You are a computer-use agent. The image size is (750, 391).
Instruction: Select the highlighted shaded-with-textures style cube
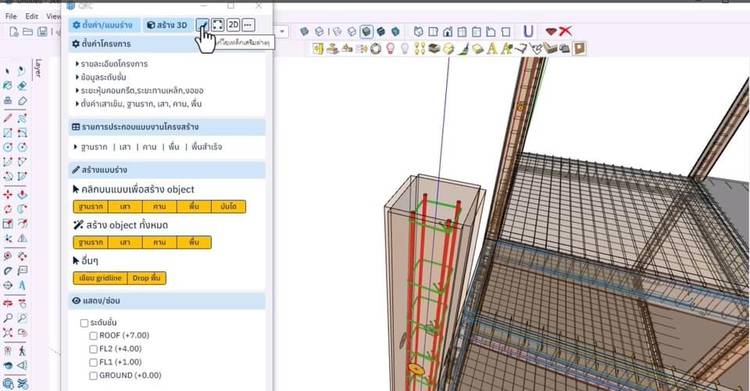click(366, 32)
